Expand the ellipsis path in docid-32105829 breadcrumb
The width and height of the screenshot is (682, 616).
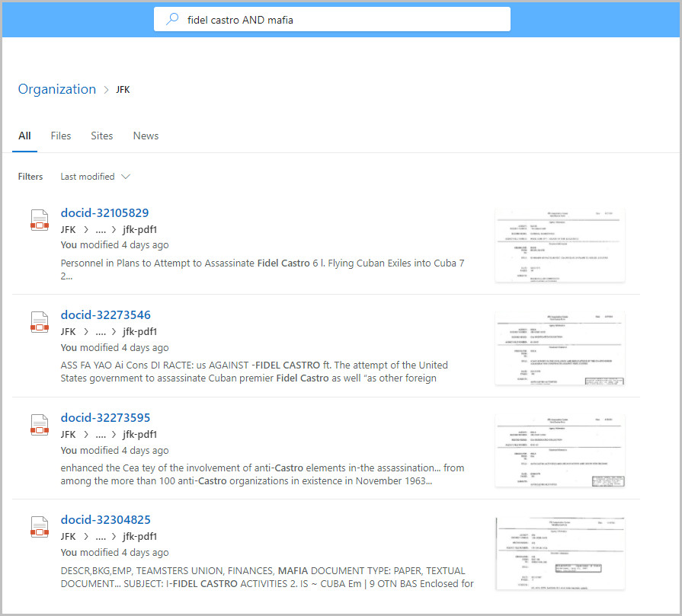click(101, 229)
